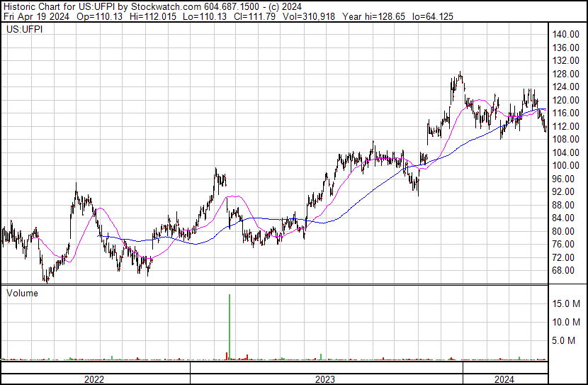Screen dimensions: 588x385
Task: Click the US:UFPI ticker label
Action: tap(23, 30)
